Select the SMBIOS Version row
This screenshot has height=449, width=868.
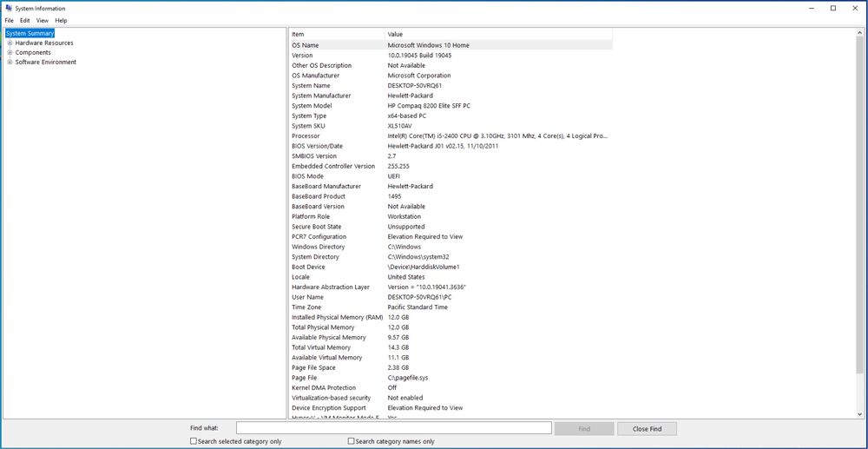450,155
